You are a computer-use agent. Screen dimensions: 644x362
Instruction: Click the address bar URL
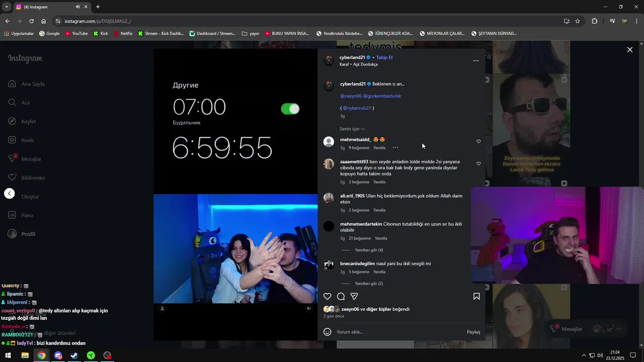coord(98,21)
